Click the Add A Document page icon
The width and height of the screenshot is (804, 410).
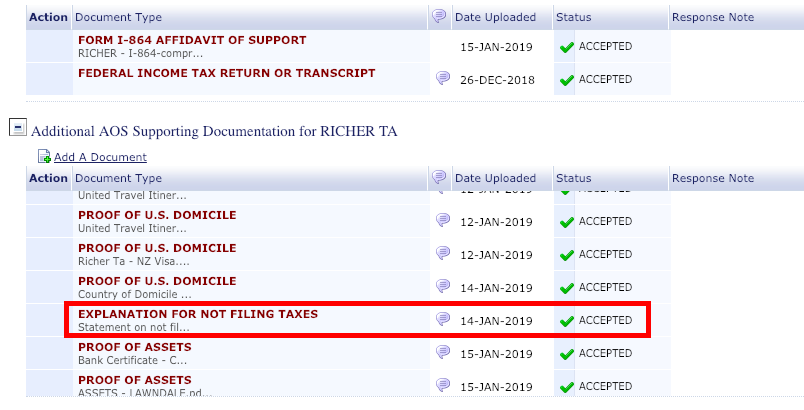tap(44, 156)
